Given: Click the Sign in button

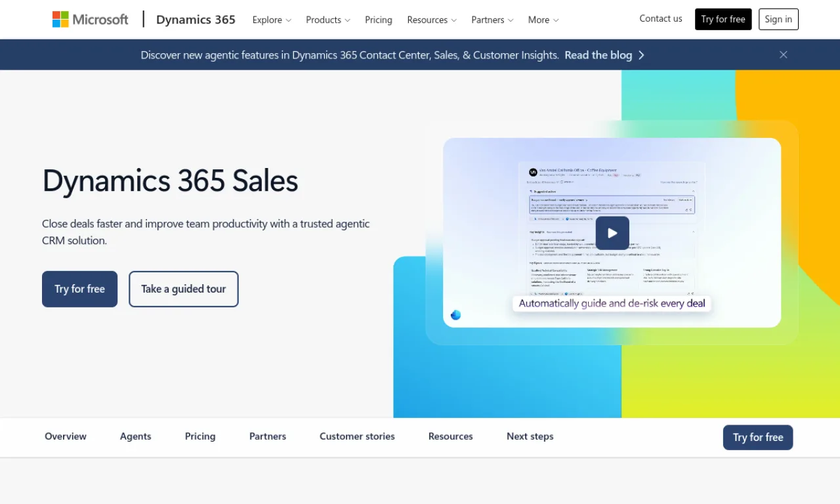Looking at the screenshot, I should coord(778,19).
